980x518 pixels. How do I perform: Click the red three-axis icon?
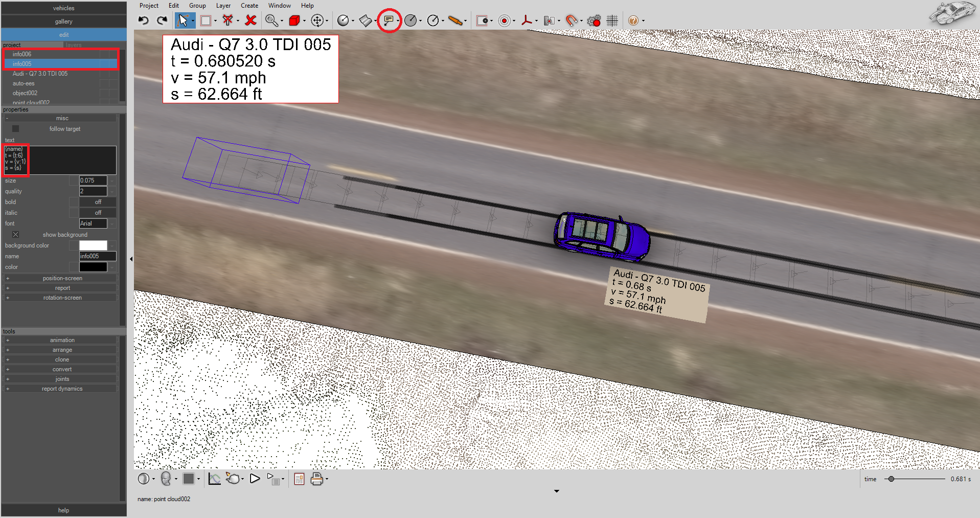(x=527, y=20)
